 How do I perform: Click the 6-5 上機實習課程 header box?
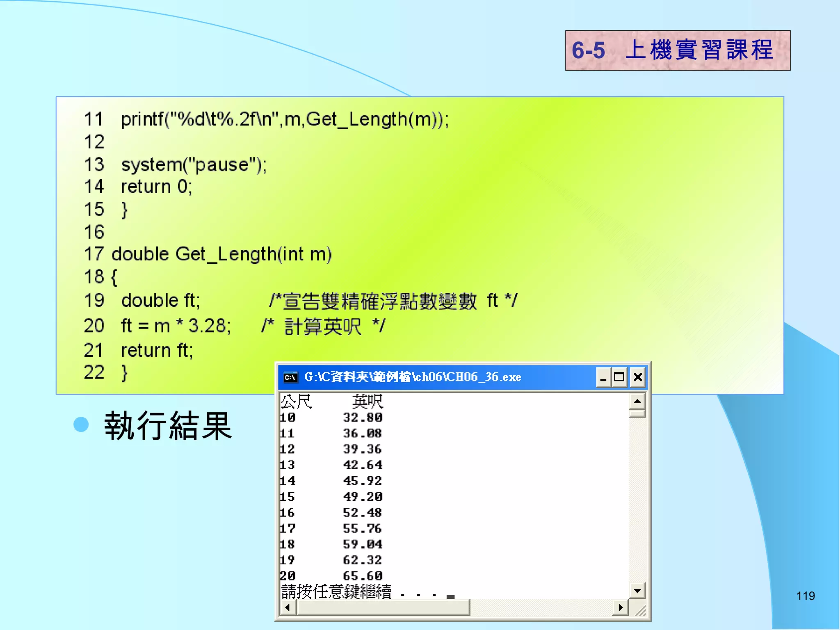coord(677,50)
